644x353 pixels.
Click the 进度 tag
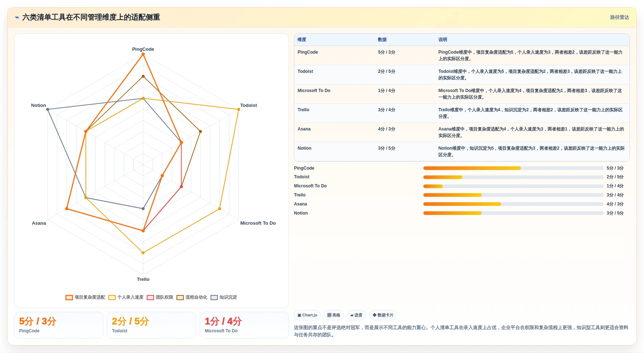pos(356,315)
